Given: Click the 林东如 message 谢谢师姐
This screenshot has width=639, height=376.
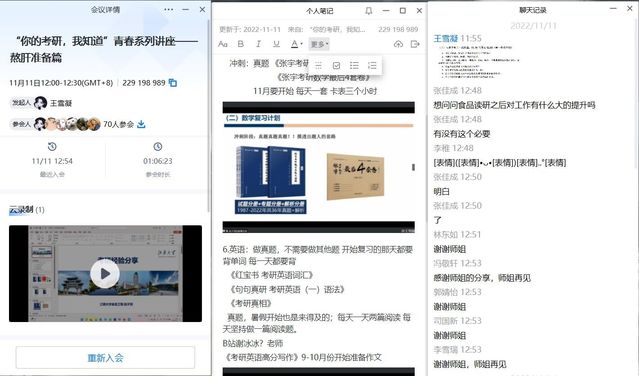Looking at the screenshot, I should pos(450,249).
